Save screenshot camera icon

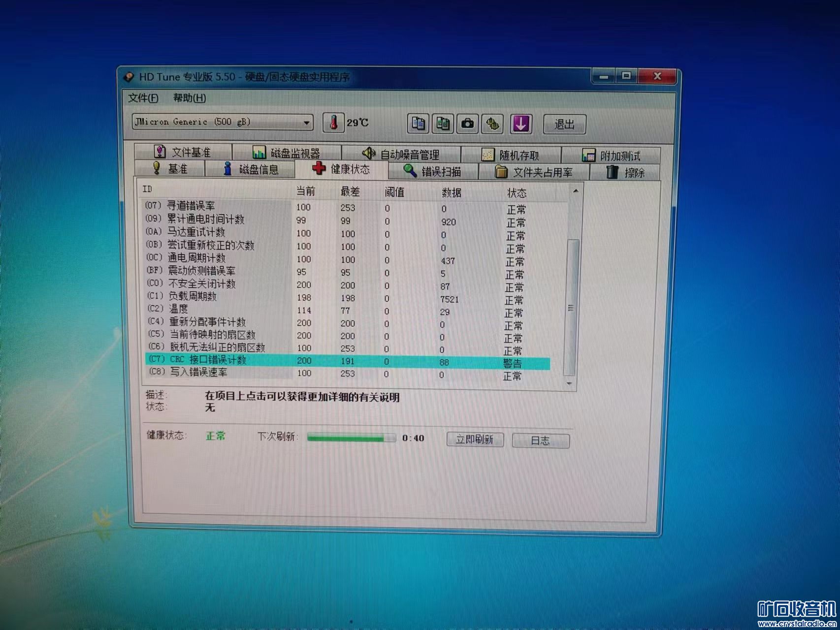pyautogui.click(x=468, y=123)
